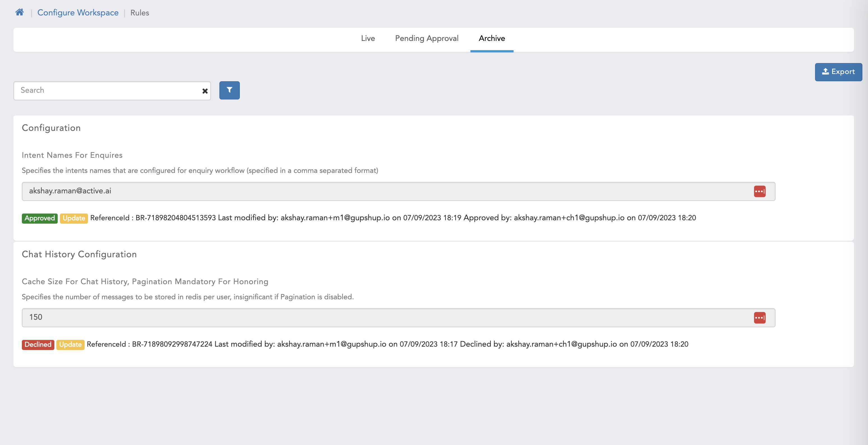Click Update badge next to Approved
This screenshot has height=445, width=868.
pos(74,218)
